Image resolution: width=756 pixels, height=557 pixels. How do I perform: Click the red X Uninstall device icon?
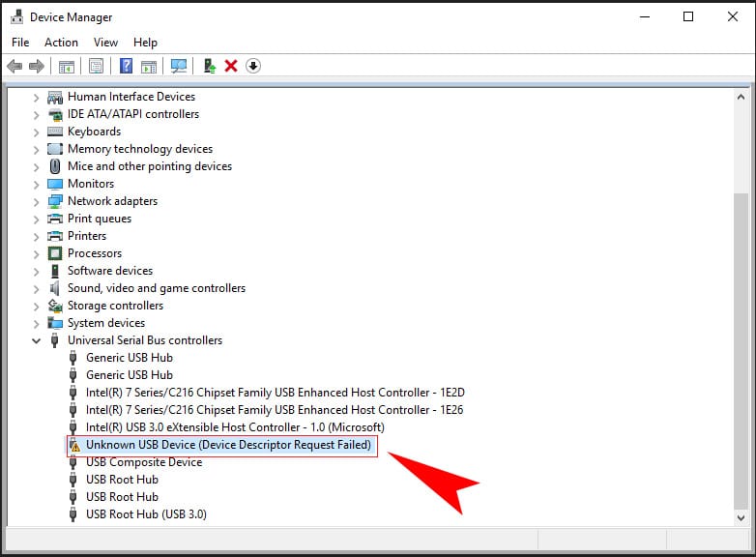tap(231, 66)
